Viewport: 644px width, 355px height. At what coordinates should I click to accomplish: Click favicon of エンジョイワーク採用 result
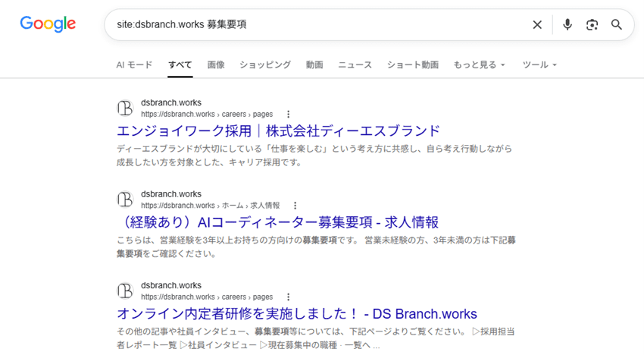pos(125,108)
